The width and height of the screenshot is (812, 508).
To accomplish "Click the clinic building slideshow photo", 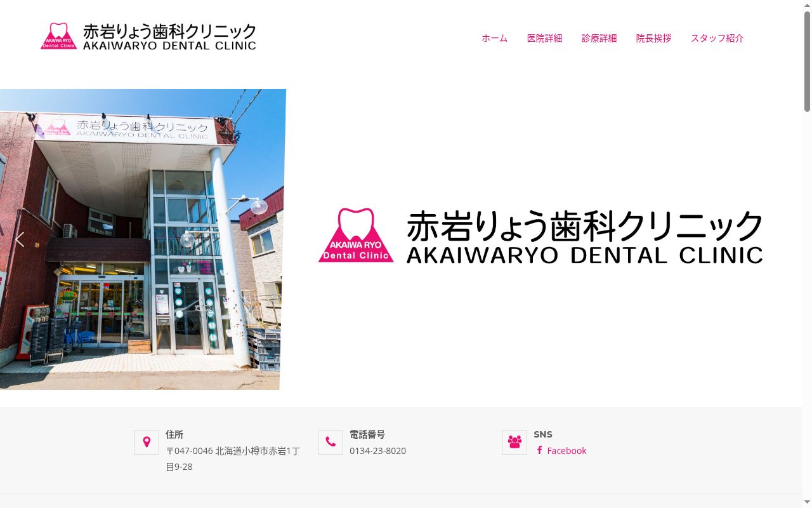I will 142,239.
